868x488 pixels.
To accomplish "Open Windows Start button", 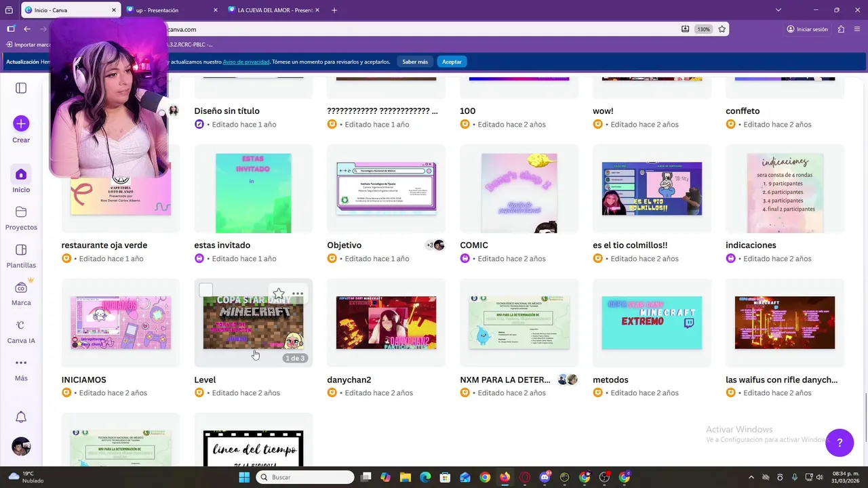I will (x=244, y=477).
